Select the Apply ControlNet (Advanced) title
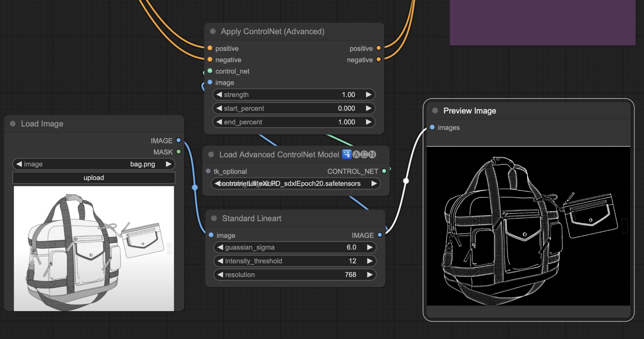This screenshot has height=339, width=644. coord(273,31)
